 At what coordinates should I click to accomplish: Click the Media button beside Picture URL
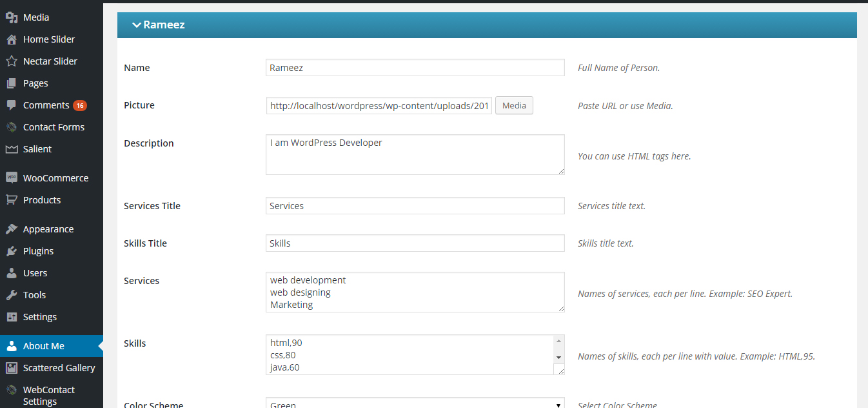click(x=514, y=105)
